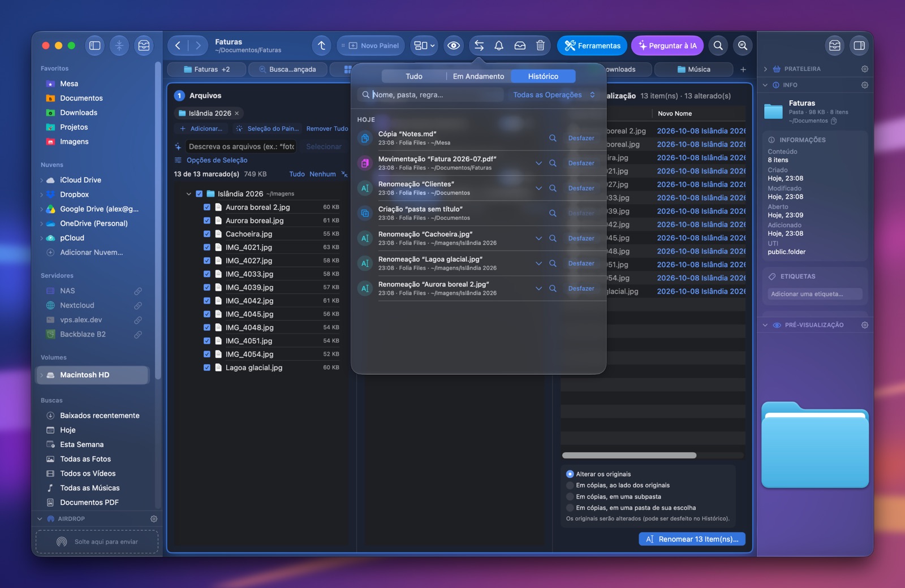Open advanced search magnifier-plus icon

coord(743,46)
